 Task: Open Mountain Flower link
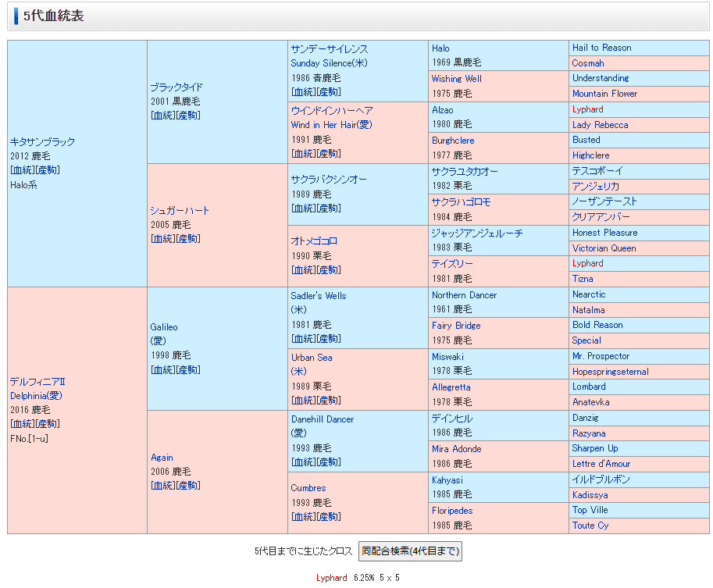click(604, 94)
